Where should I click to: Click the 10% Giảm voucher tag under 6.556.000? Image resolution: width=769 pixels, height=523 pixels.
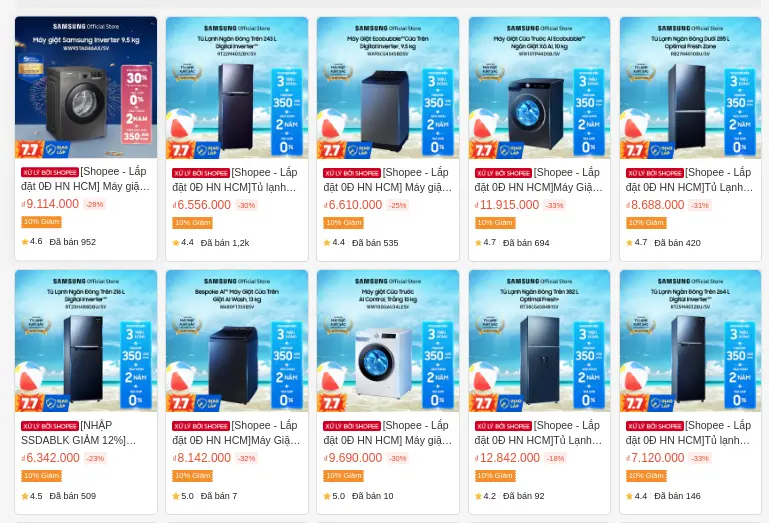(x=192, y=223)
